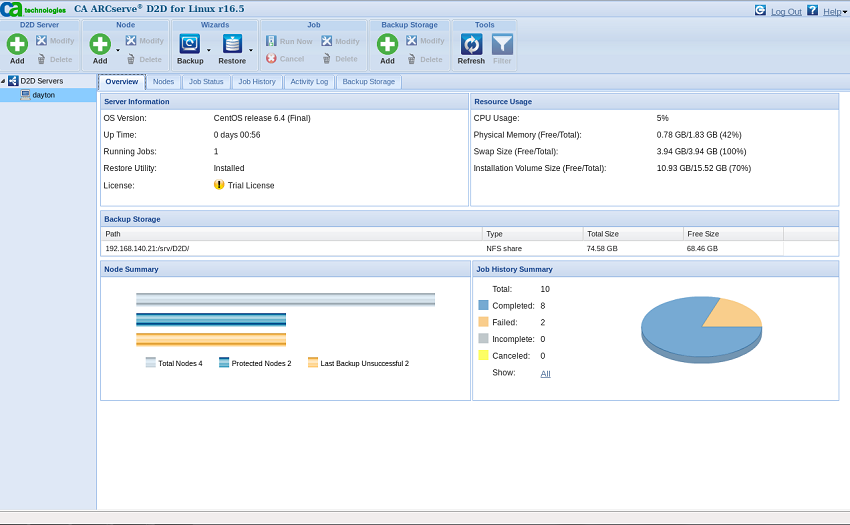Click the Total Nodes bar
This screenshot has height=525, width=850.
(286, 299)
